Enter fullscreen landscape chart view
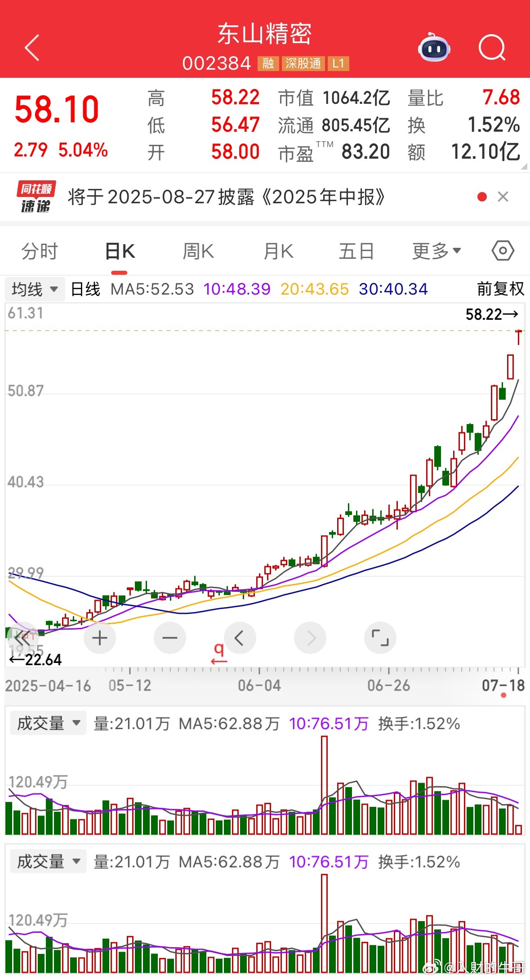The width and height of the screenshot is (530, 980). tap(380, 638)
